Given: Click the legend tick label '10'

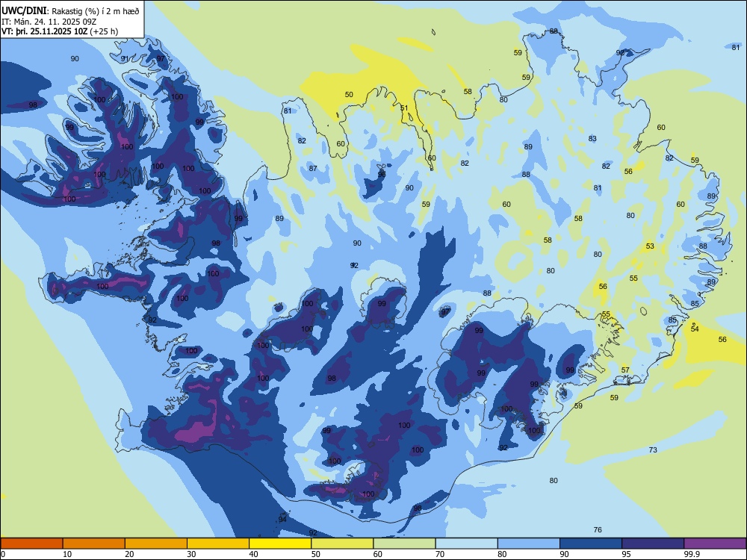Looking at the screenshot, I should (67, 554).
